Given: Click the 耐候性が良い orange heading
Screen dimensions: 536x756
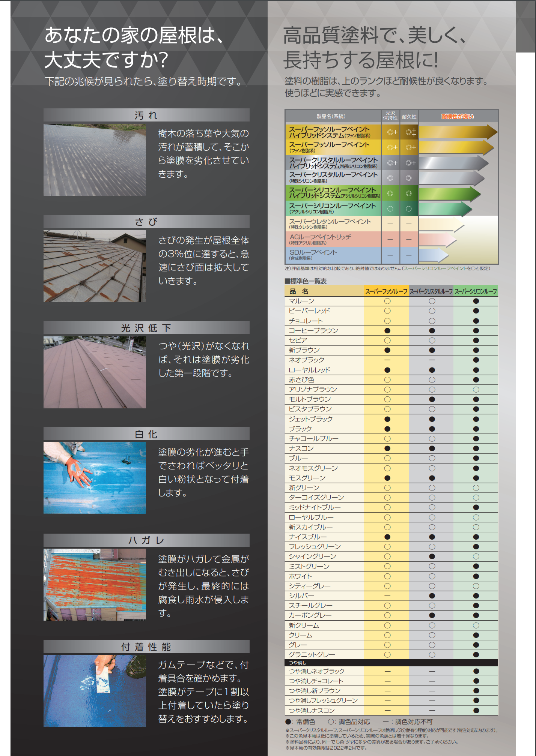Looking at the screenshot, I should point(458,117).
